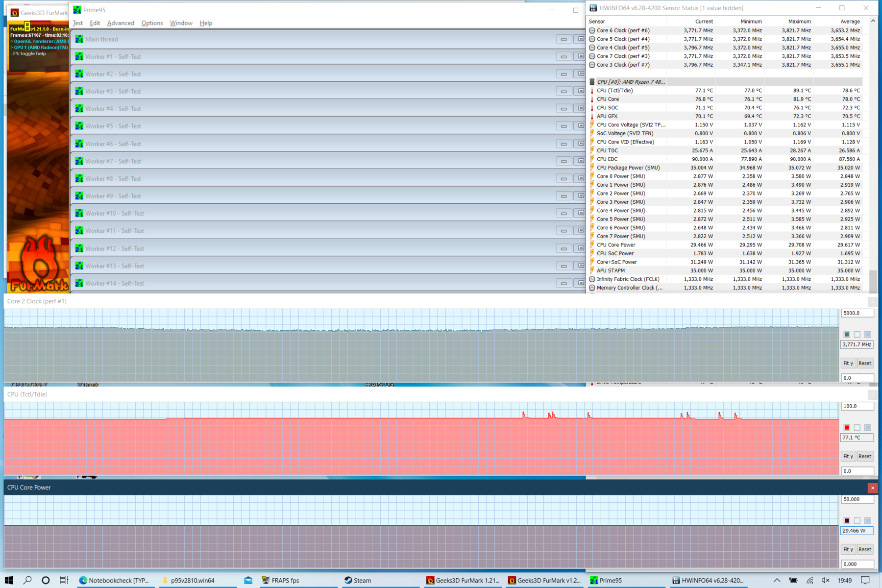Click the Main thread window icon in Prime95
Viewport: 882px width, 588px height.
point(79,39)
